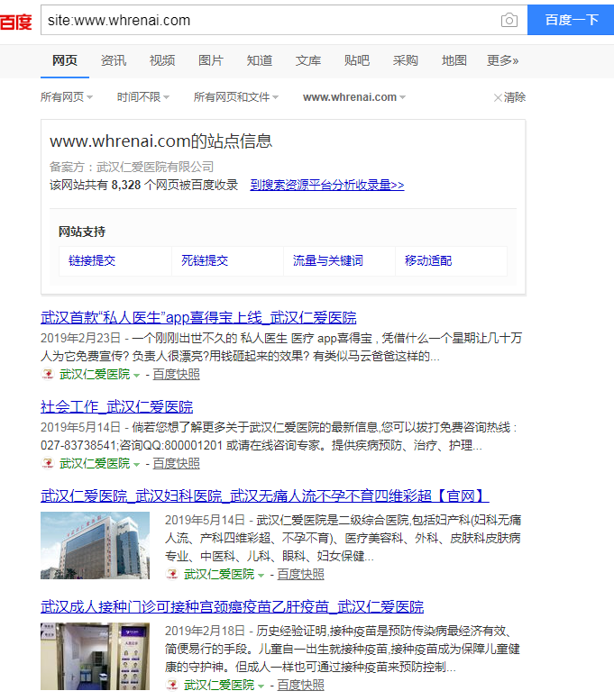This screenshot has height=700, width=614.
Task: Expand source arrow under 喜得宝 result
Action: 137,376
